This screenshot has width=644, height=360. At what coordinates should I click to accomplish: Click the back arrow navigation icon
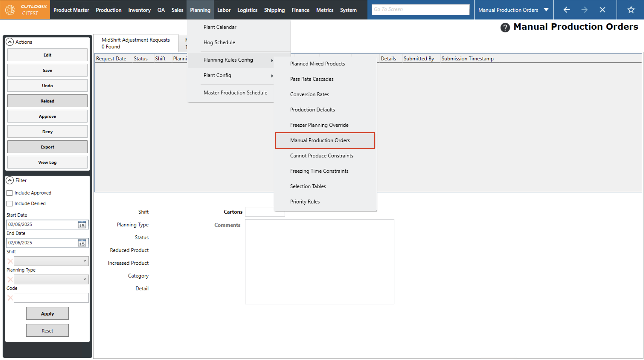567,10
